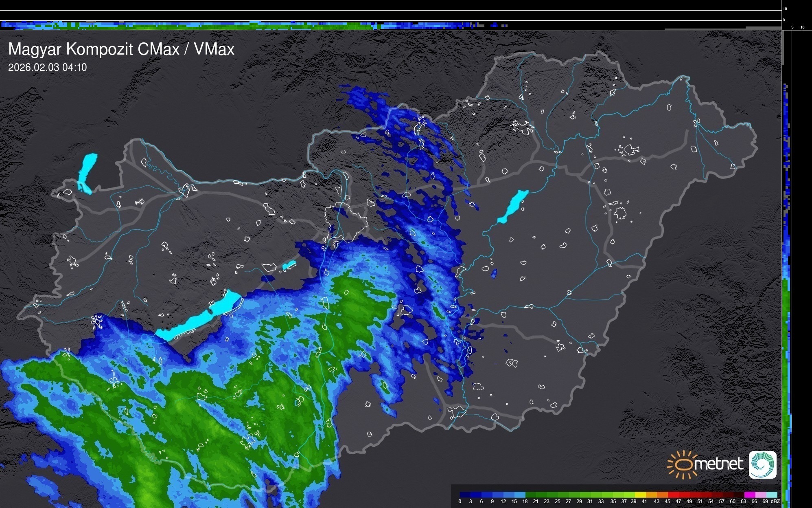Click the orange 43 dBZ legend swatch

(662, 495)
